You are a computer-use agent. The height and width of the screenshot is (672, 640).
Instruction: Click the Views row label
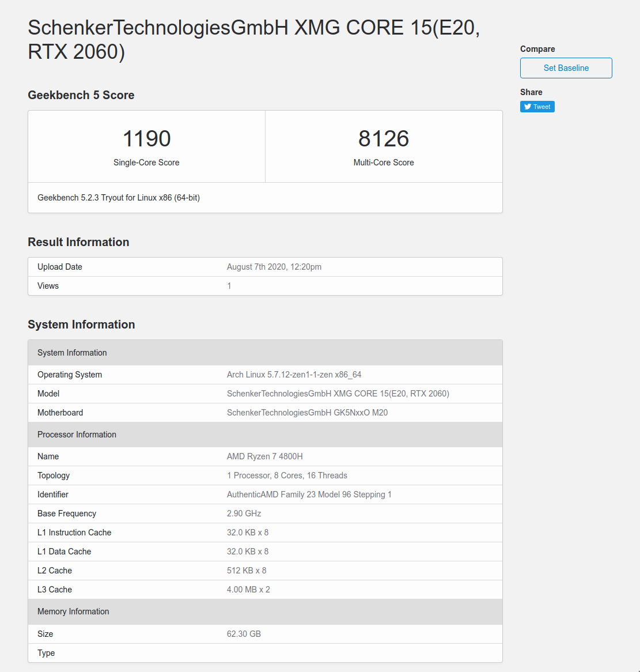point(48,286)
